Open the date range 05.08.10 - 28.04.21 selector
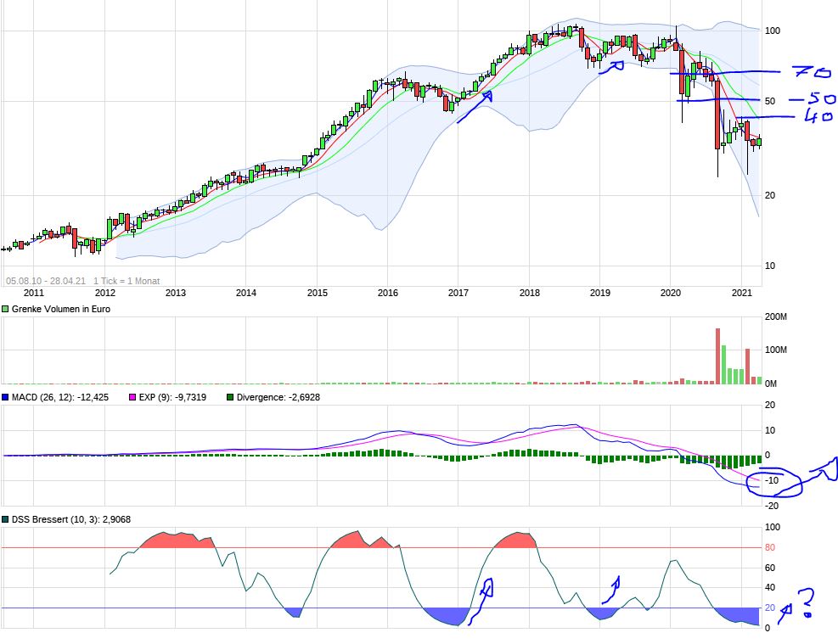Image resolution: width=838 pixels, height=644 pixels. 47,280
